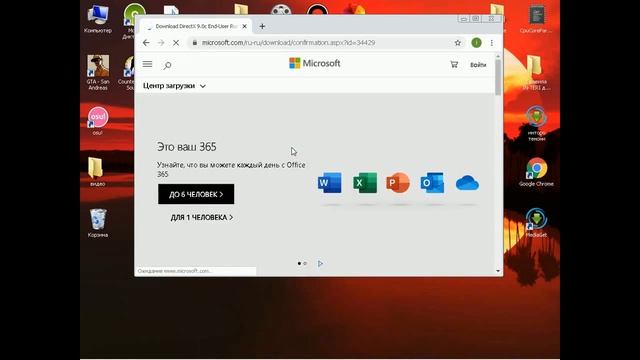640x360 pixels.
Task: Click the site-info padlock in the address bar
Action: [195, 42]
